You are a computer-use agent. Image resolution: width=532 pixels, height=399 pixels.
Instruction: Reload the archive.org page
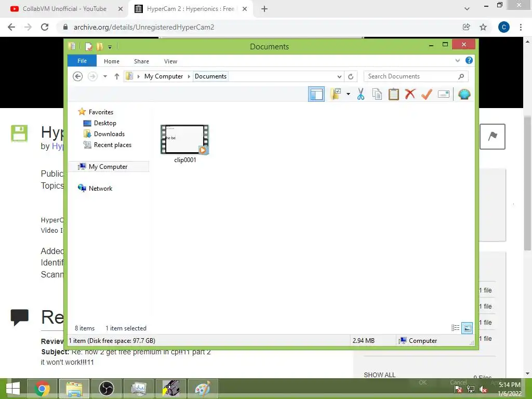click(x=45, y=27)
